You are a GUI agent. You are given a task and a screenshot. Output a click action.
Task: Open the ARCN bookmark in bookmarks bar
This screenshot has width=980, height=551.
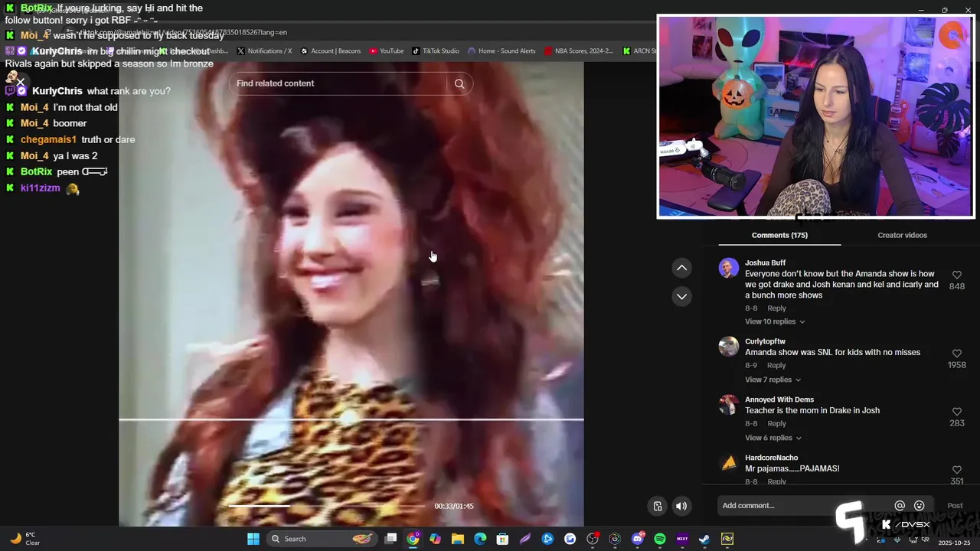[639, 51]
